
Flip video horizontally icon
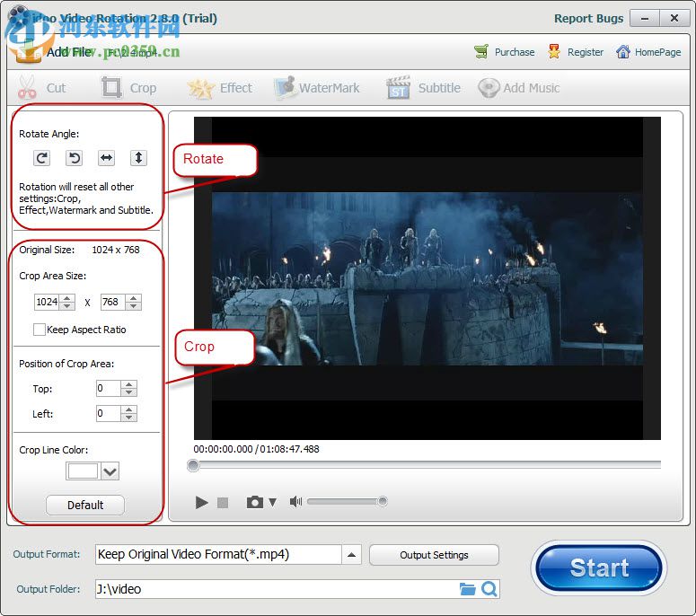(107, 158)
